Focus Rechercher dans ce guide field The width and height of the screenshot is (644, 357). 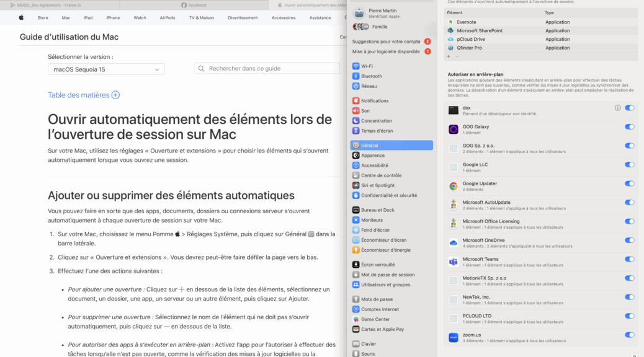coord(267,69)
